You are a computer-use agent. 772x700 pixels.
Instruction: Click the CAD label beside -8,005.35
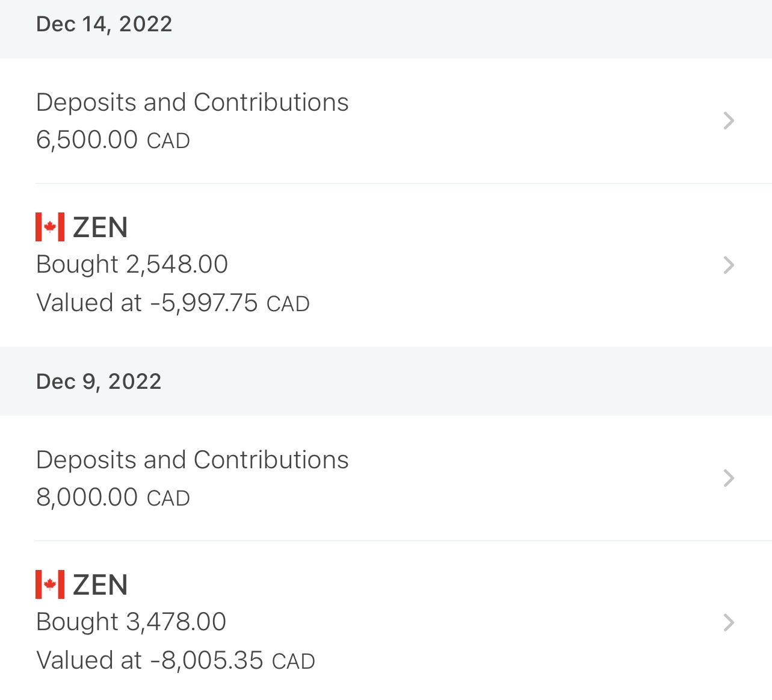click(x=294, y=661)
